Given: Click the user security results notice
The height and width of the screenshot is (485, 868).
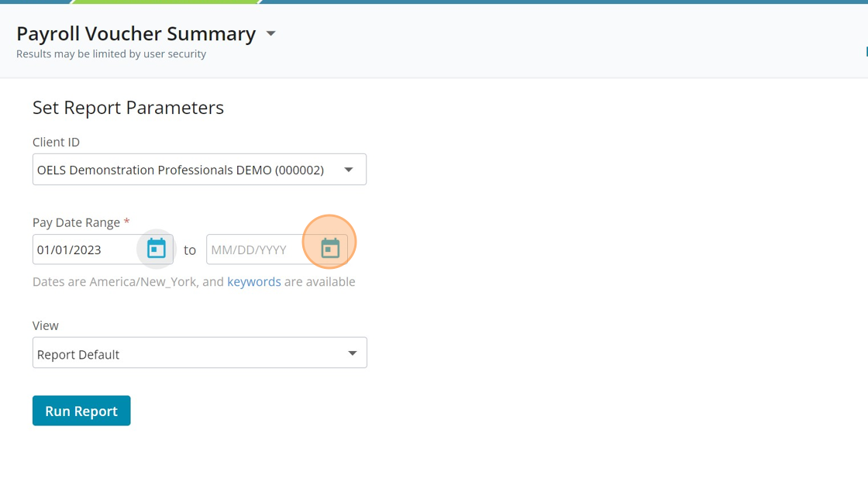Looking at the screenshot, I should point(111,54).
